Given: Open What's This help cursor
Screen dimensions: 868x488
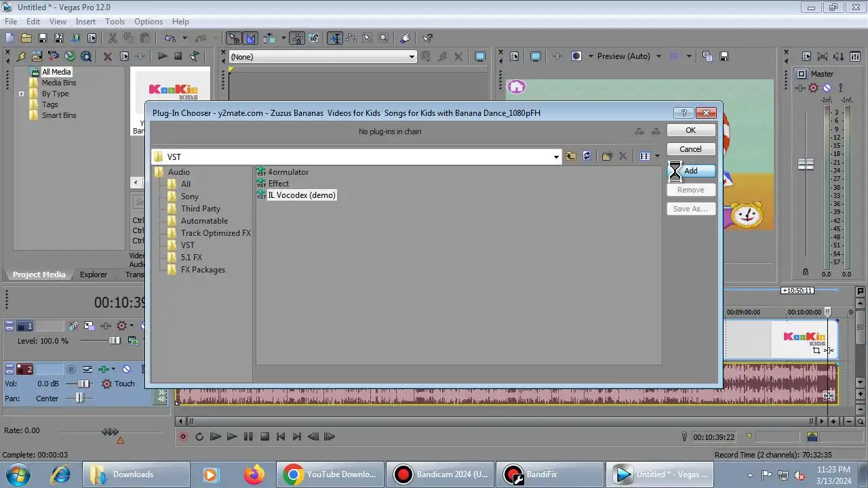Looking at the screenshot, I should pos(427,39).
